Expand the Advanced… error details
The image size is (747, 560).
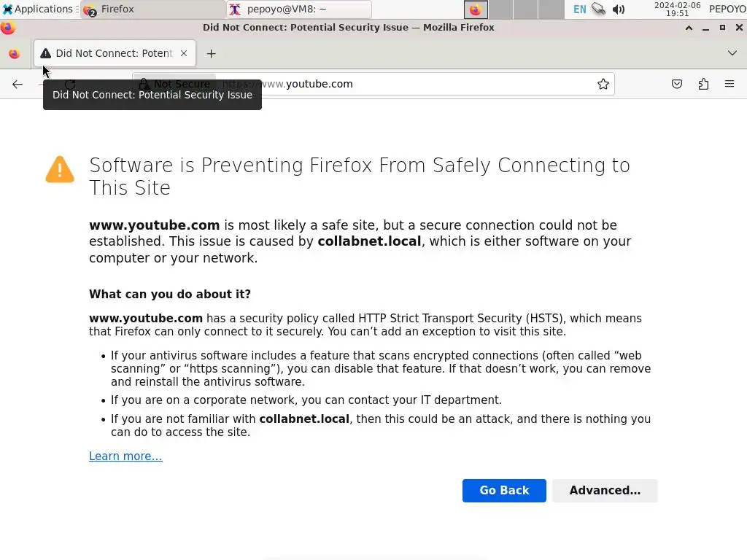coord(605,491)
